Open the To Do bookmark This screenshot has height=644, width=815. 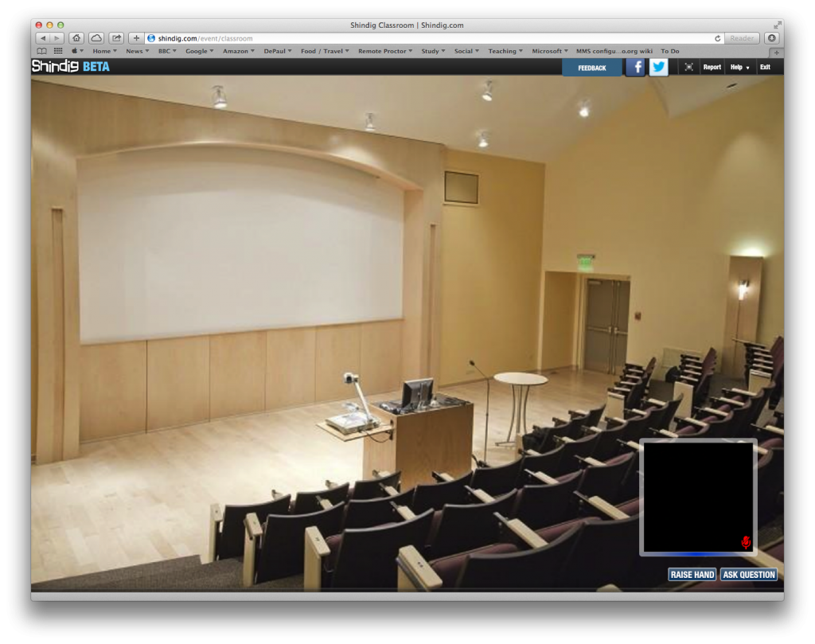tap(669, 51)
